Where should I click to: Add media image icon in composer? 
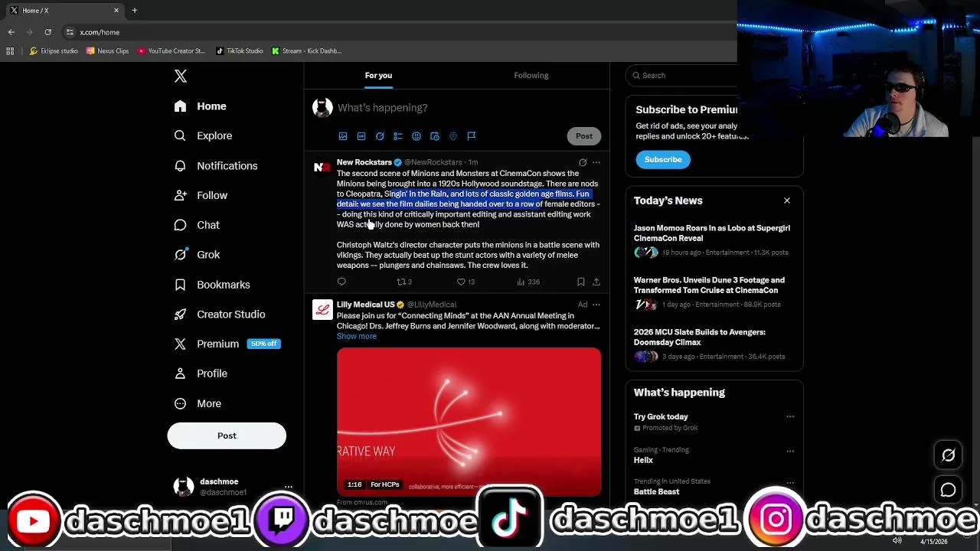coord(343,136)
